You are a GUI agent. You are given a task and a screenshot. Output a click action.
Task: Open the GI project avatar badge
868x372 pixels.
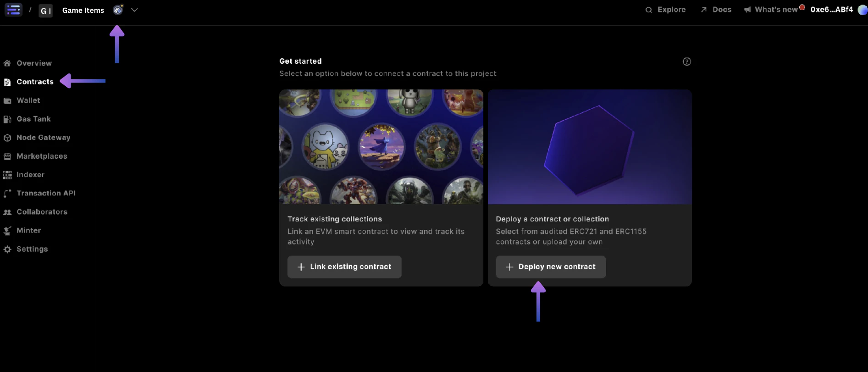(x=45, y=11)
